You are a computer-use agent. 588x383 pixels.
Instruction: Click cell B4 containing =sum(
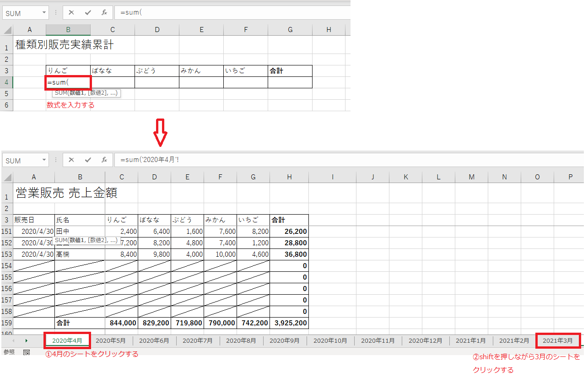[x=68, y=82]
